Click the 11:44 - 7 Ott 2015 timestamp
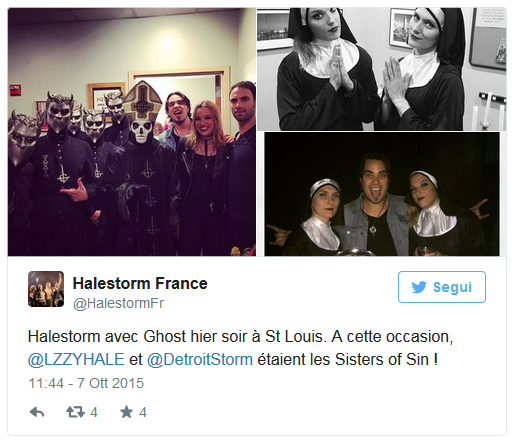This screenshot has height=446, width=517. [x=86, y=383]
